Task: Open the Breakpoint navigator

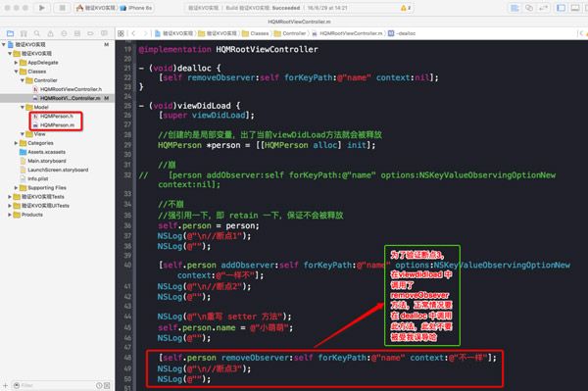Action: pos(90,33)
